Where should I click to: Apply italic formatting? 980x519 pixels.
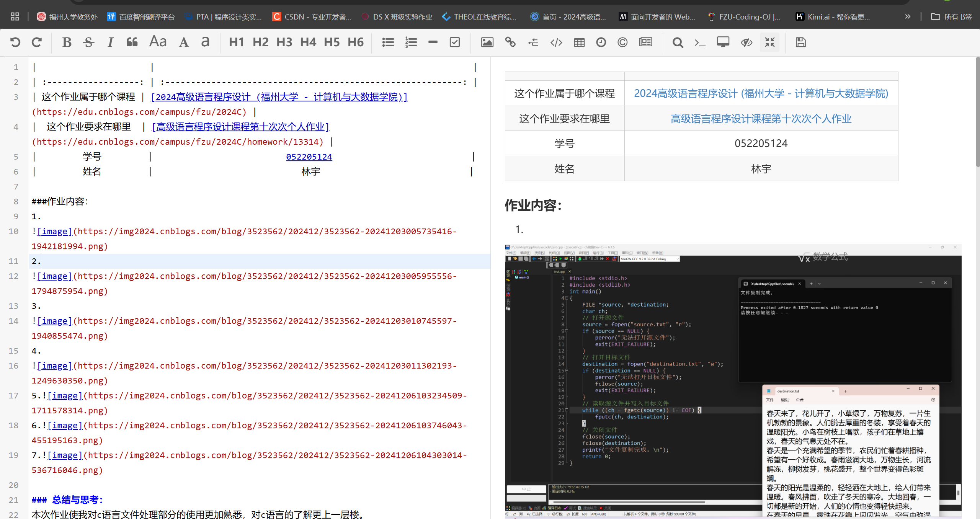pyautogui.click(x=110, y=42)
